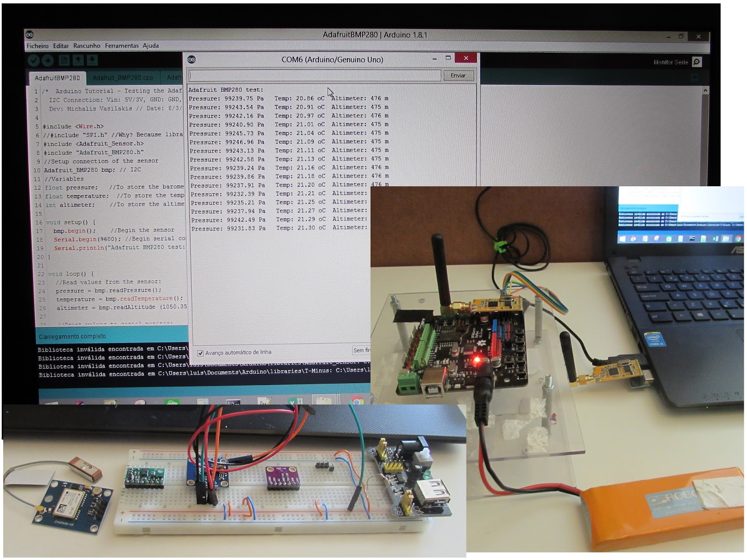Image resolution: width=747 pixels, height=560 pixels.
Task: Click the Arduino logo in the main title bar
Action: [30, 35]
